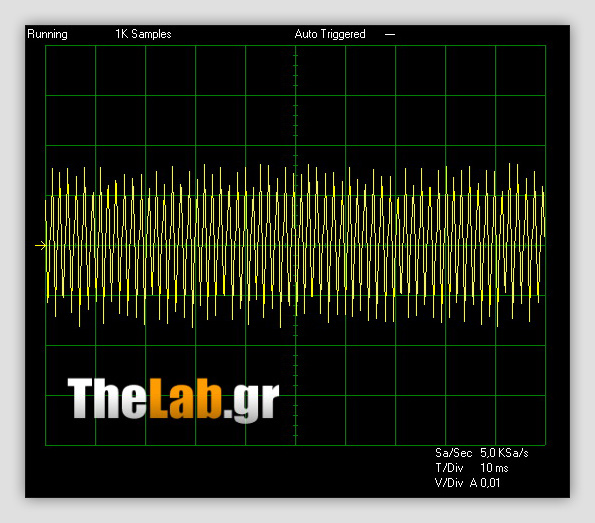The image size is (595, 523).
Task: Click the top-left corner of the graticule grid
Action: tap(46, 46)
